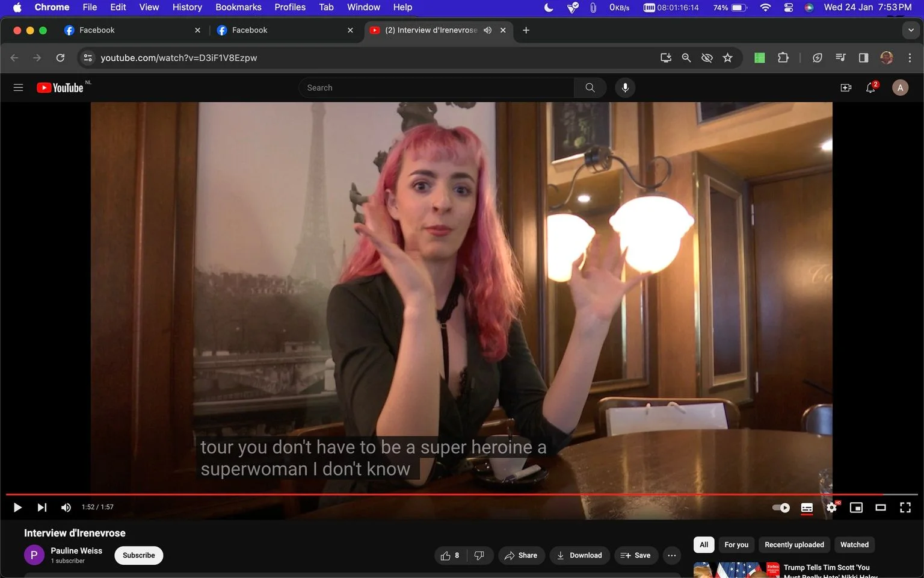Toggle subtitles closed captions
Screen dimensions: 924x578
[807, 508]
